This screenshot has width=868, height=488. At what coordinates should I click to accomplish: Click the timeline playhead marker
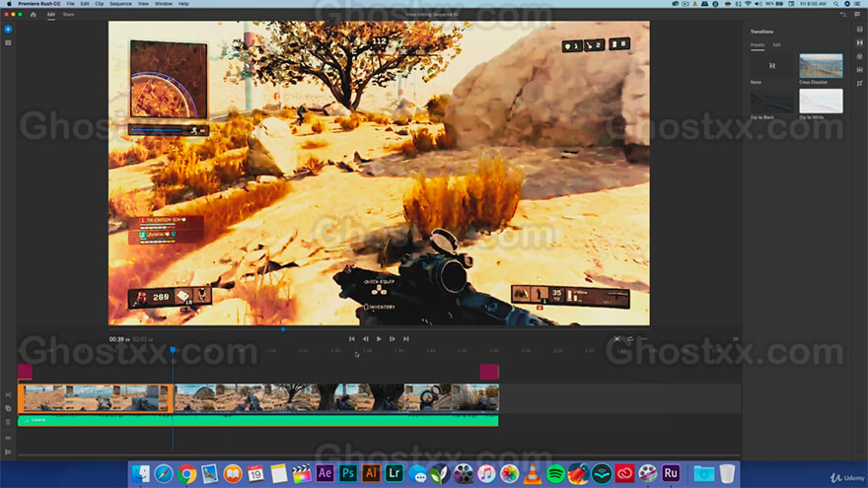(173, 350)
